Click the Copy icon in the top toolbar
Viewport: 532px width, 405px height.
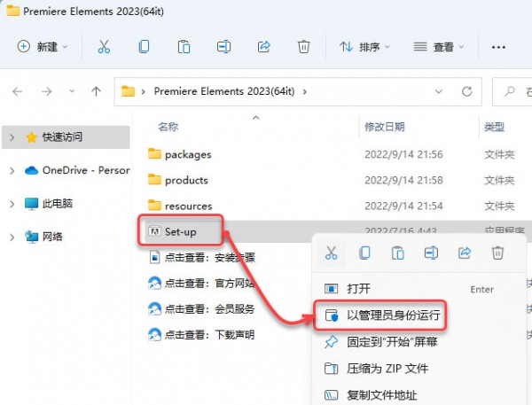144,46
